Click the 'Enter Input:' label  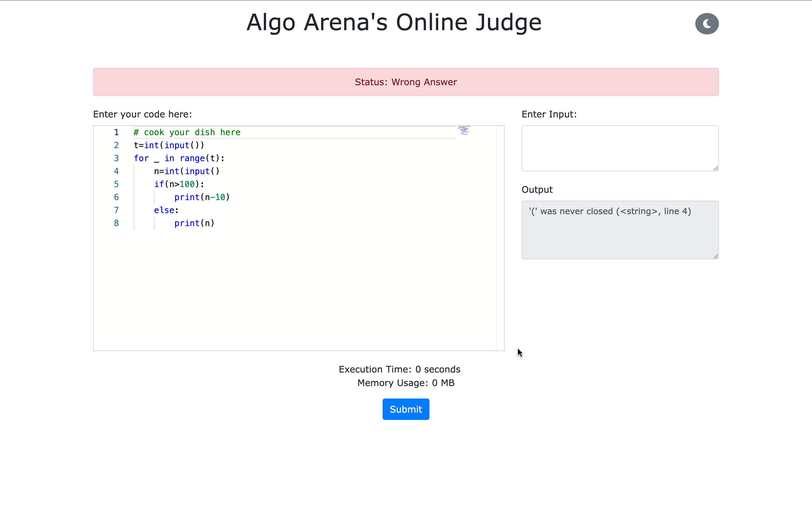point(549,114)
